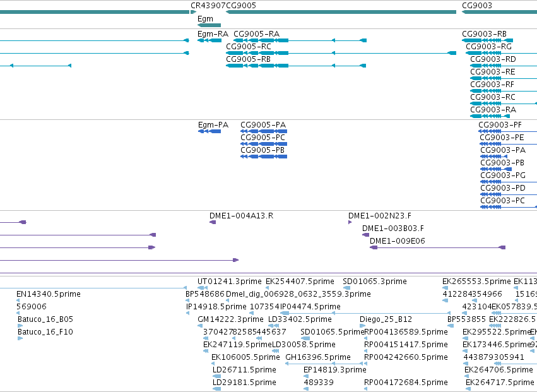Choose the CG9005-RB transcript label

click(248, 59)
